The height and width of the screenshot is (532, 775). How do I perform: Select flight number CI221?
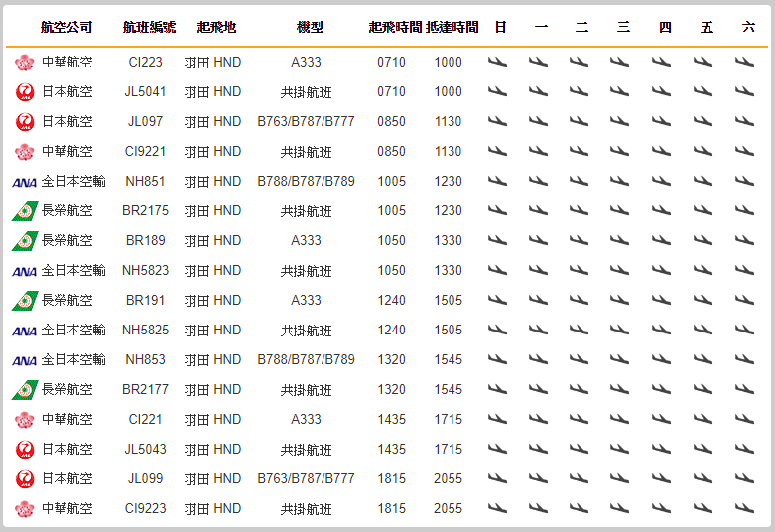[x=145, y=419]
